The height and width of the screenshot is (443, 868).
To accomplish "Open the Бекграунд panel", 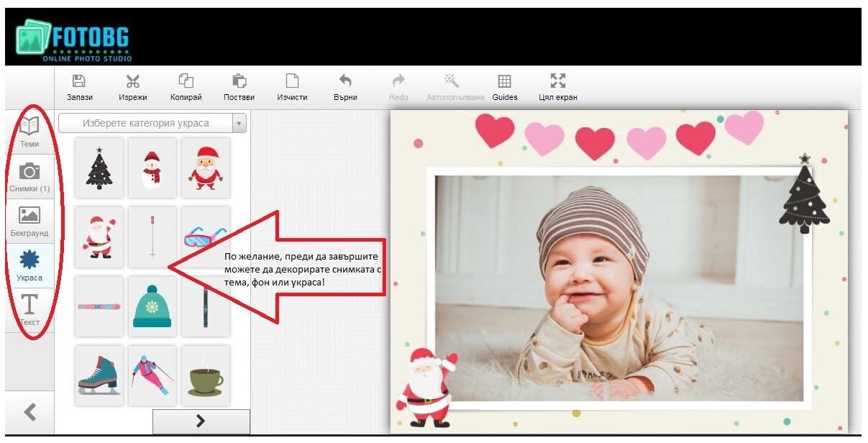I will pos(29,221).
